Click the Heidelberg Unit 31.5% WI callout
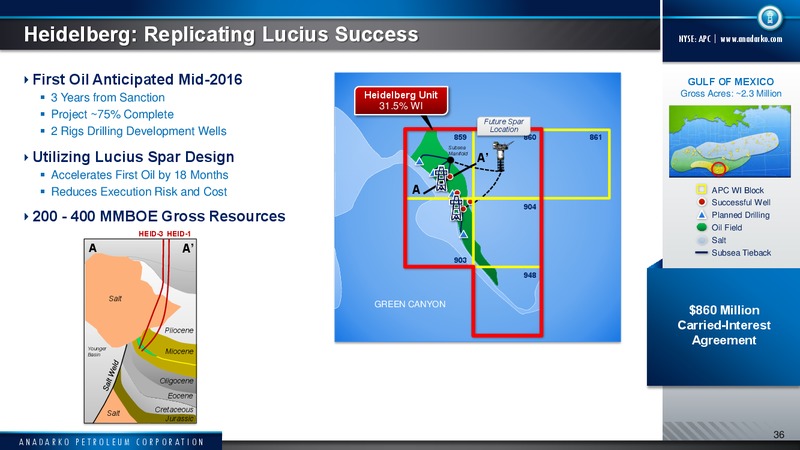Viewport: 800px width, 450px height. 401,101
